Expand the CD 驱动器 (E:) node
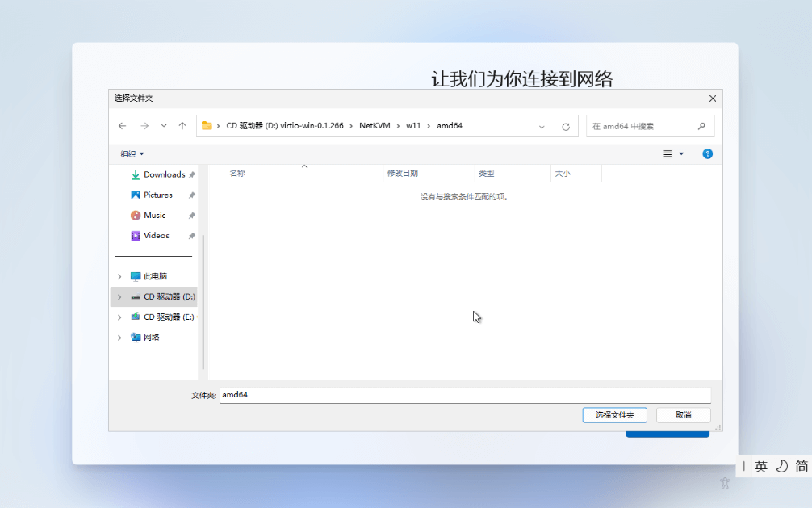 [x=119, y=317]
